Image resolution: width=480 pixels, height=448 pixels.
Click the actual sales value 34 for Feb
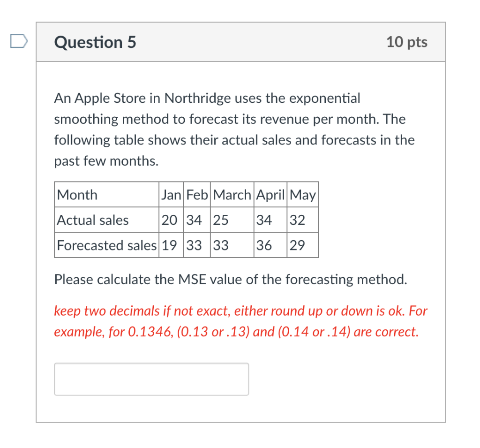[193, 220]
